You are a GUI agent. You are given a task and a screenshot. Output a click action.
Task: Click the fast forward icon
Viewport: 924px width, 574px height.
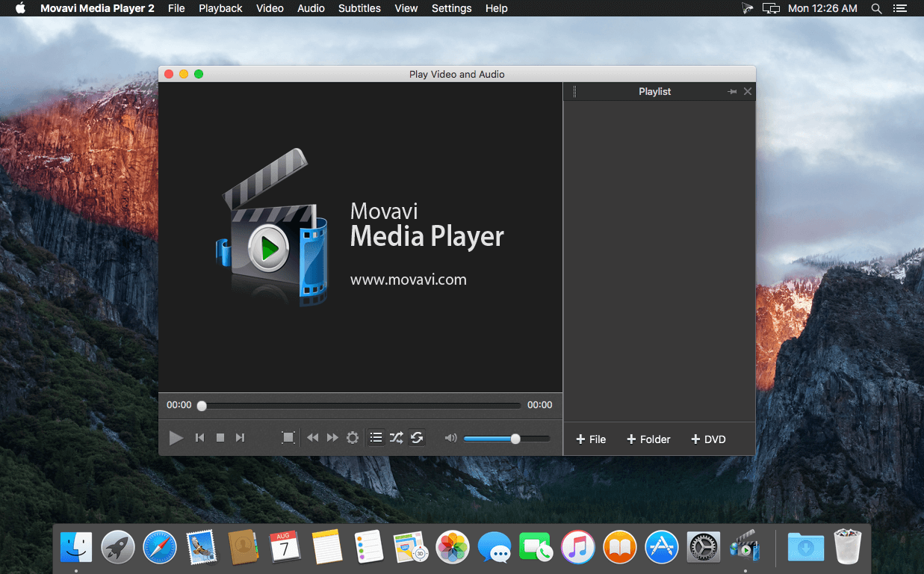coord(332,438)
